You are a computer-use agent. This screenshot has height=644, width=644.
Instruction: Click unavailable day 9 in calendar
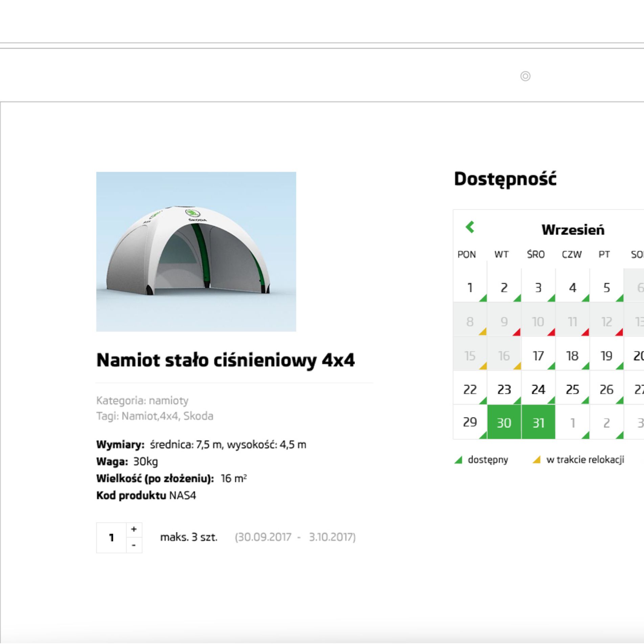pyautogui.click(x=504, y=319)
